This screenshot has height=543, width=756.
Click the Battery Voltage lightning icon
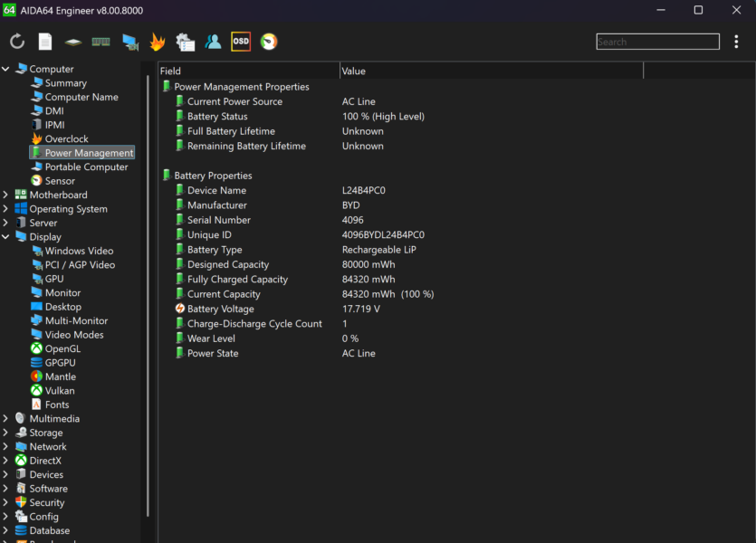click(x=180, y=309)
